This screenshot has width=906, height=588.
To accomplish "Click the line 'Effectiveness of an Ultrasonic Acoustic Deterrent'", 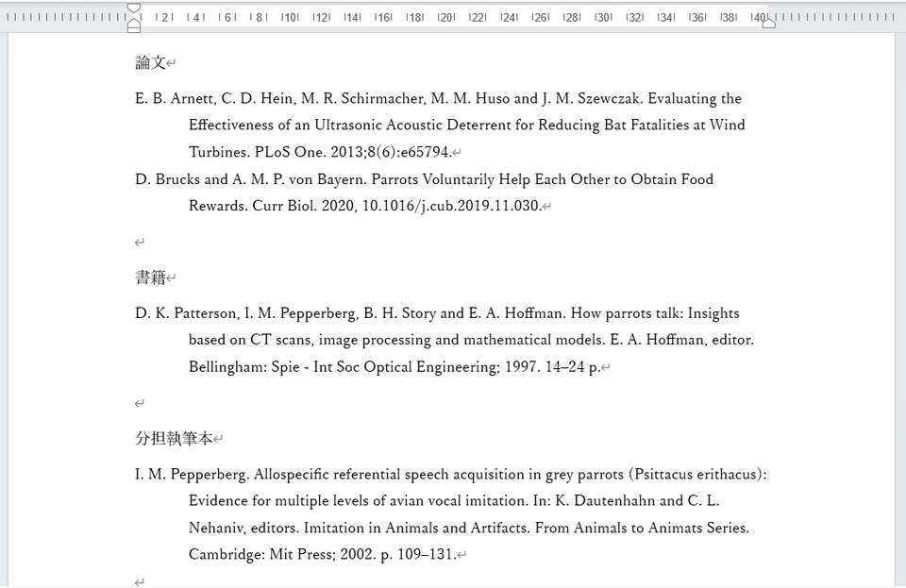I will click(x=466, y=125).
